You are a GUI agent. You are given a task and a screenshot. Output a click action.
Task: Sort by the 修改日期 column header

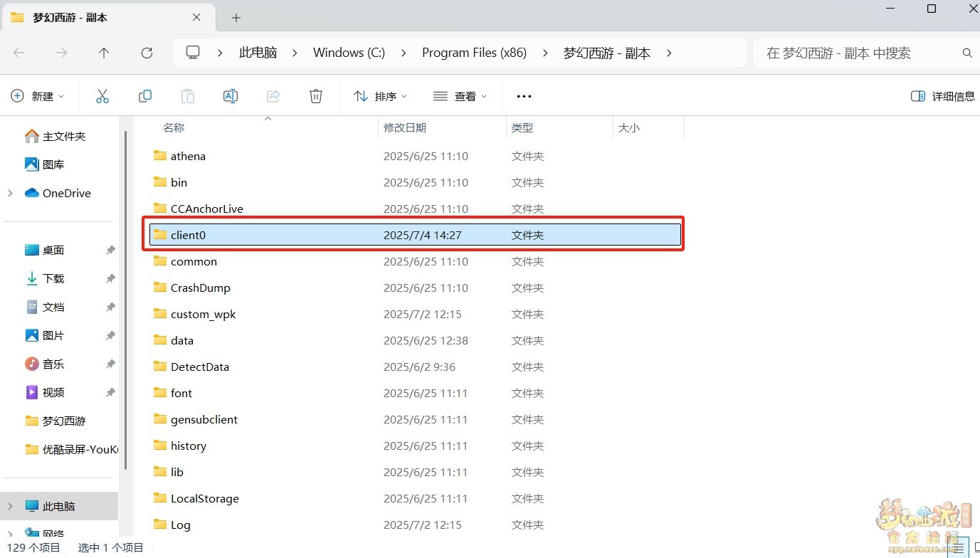[405, 127]
